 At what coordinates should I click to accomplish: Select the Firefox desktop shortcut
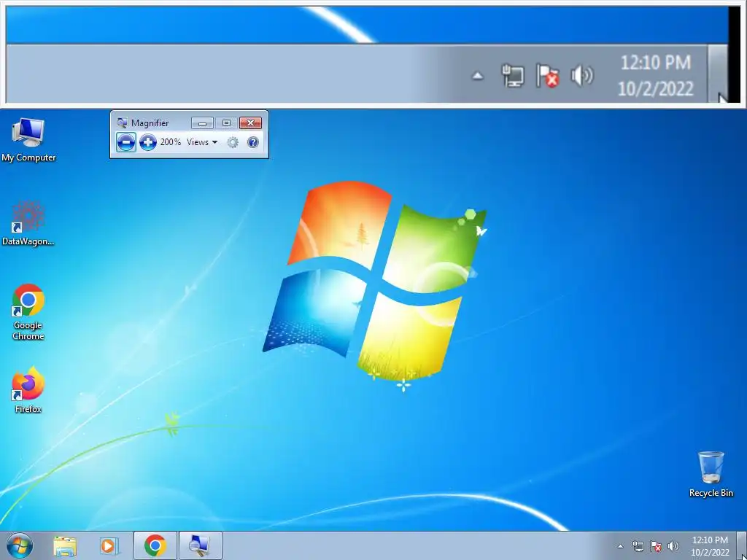click(x=28, y=389)
